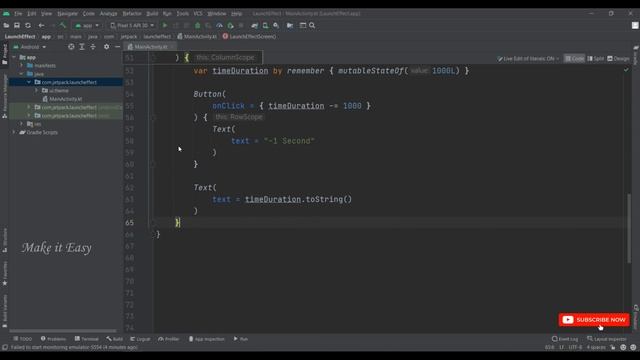
Task: Collapse the app module tree node
Action: click(14, 57)
